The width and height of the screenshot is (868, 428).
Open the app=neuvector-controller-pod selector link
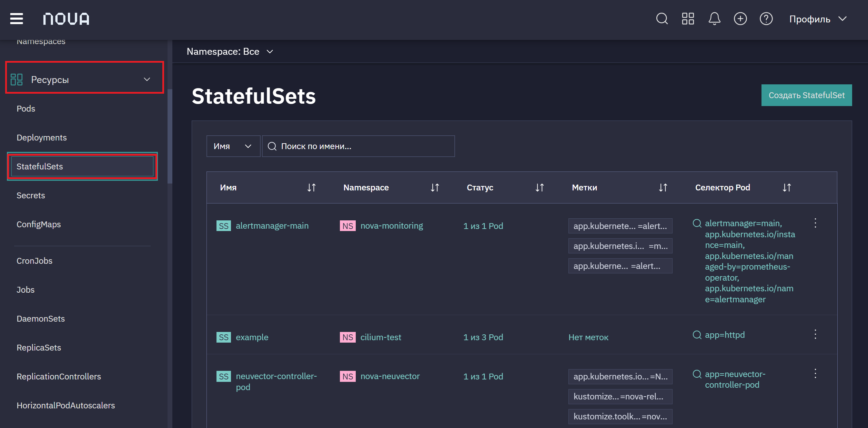735,379
